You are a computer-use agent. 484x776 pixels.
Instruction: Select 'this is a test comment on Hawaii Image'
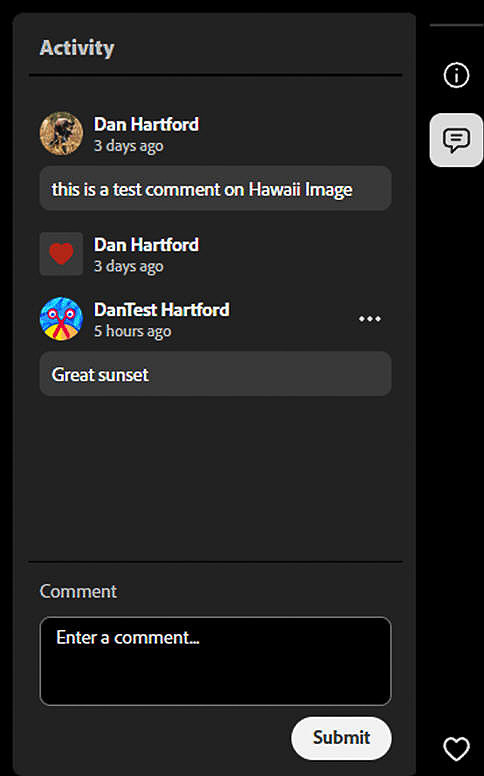pyautogui.click(x=215, y=189)
